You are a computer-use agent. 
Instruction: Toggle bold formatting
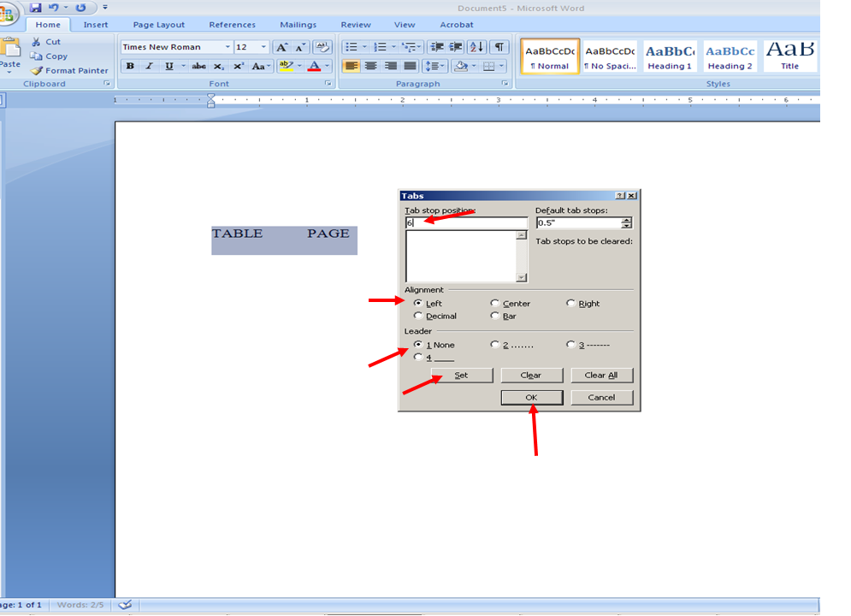pos(128,65)
